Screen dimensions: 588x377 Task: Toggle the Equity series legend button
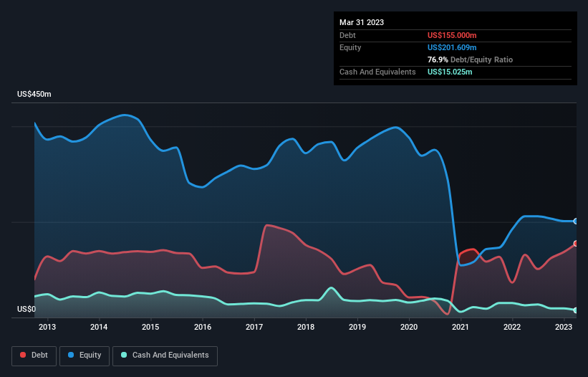pyautogui.click(x=85, y=355)
